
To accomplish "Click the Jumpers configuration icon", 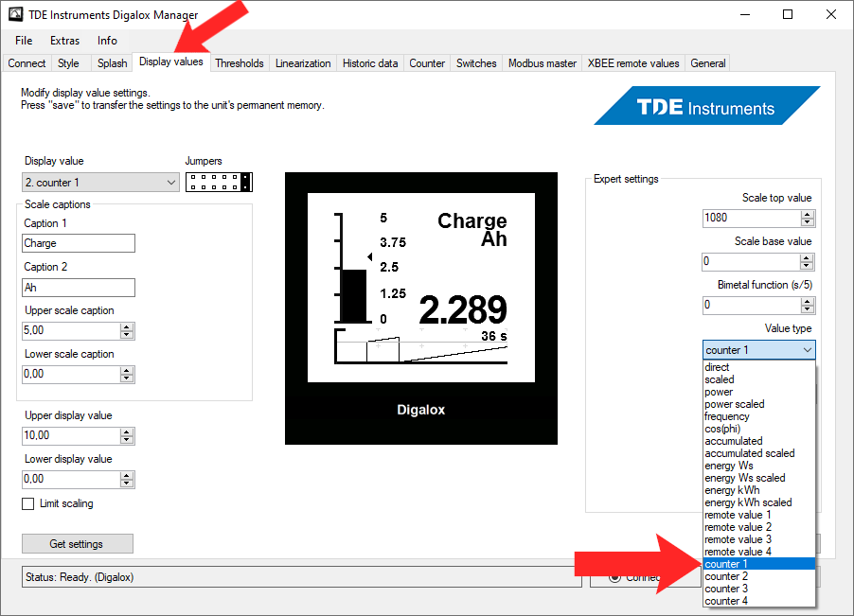I will click(x=219, y=183).
